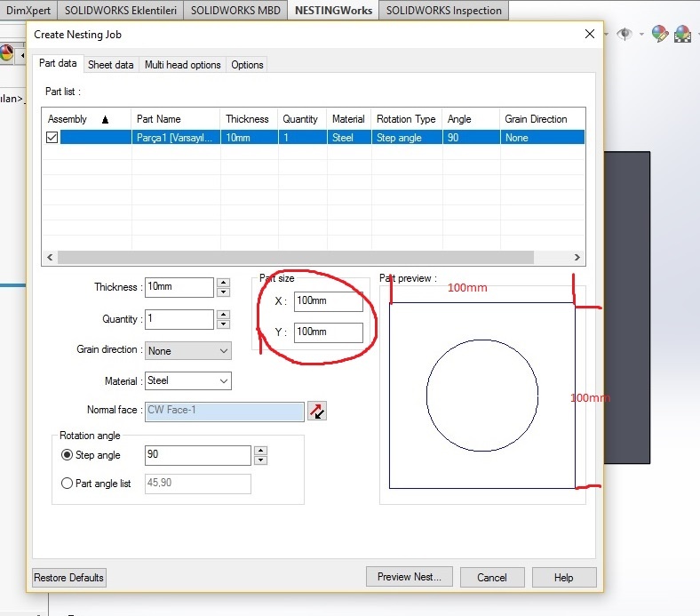Select the Parça1 part name cell

tap(176, 137)
